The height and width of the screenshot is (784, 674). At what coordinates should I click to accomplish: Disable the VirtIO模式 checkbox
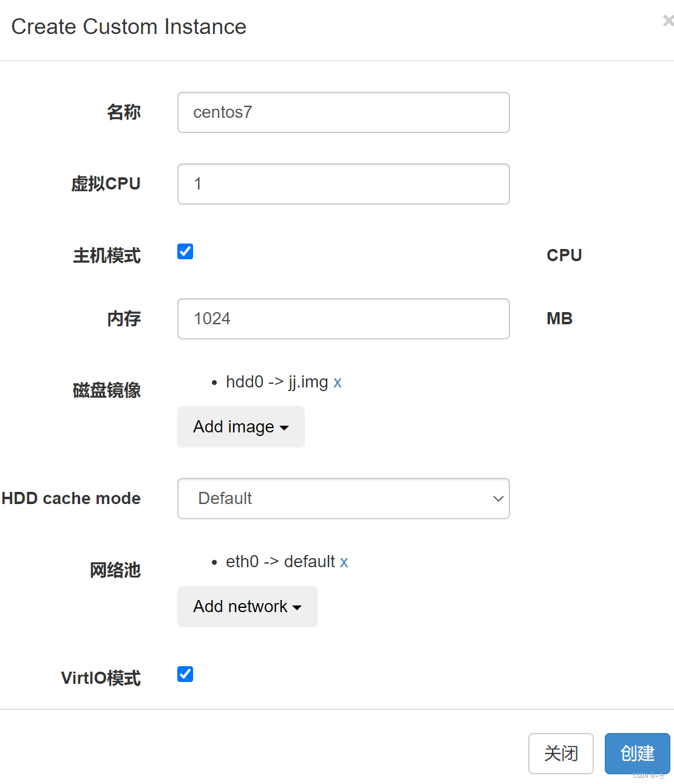[185, 674]
